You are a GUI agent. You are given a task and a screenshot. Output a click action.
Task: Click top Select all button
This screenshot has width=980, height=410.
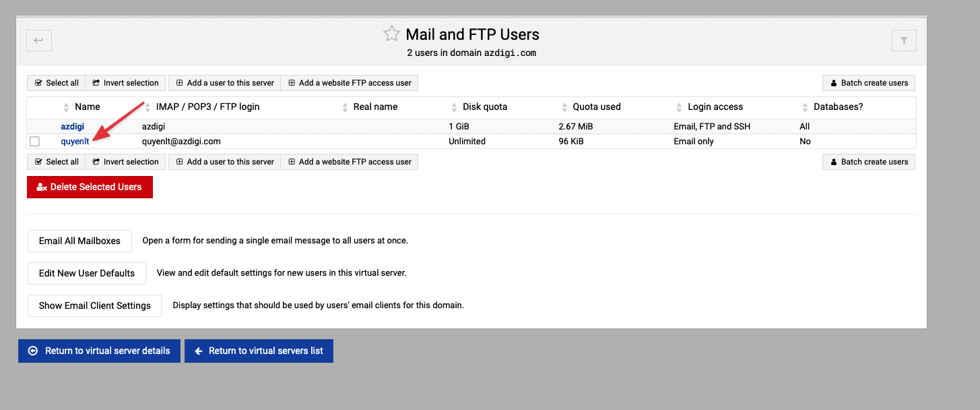point(56,83)
